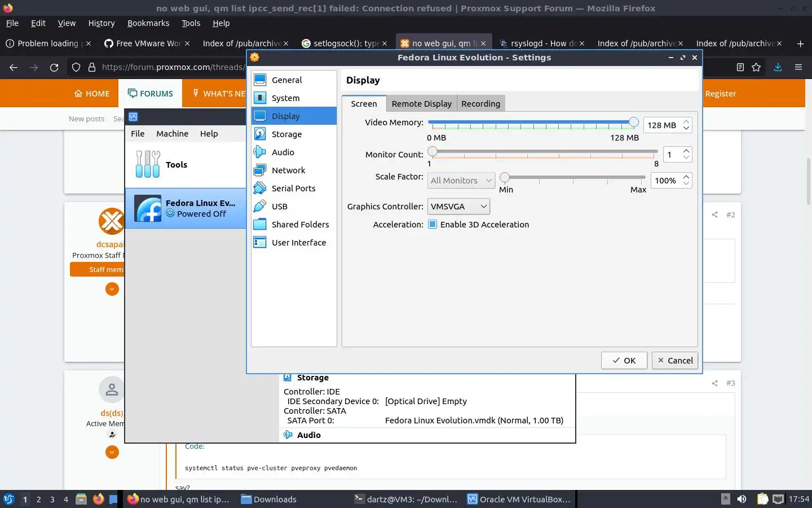Open System settings category icon
The height and width of the screenshot is (508, 812).
(260, 98)
